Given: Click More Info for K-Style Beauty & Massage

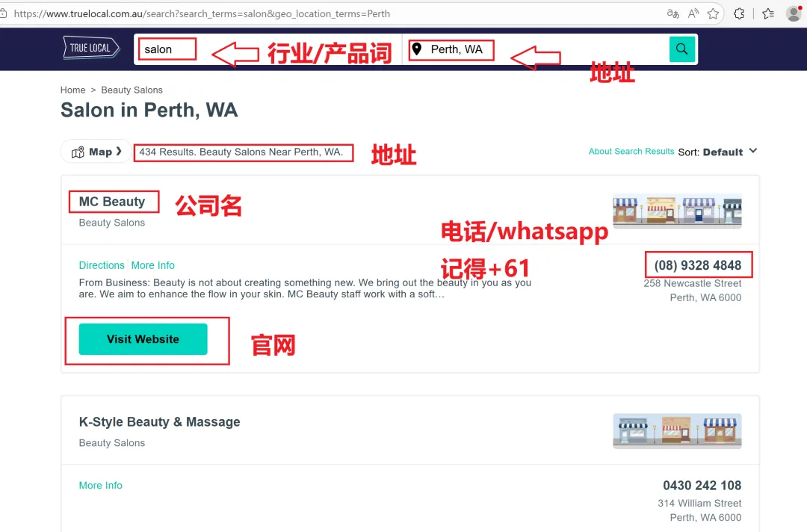Looking at the screenshot, I should [x=100, y=486].
